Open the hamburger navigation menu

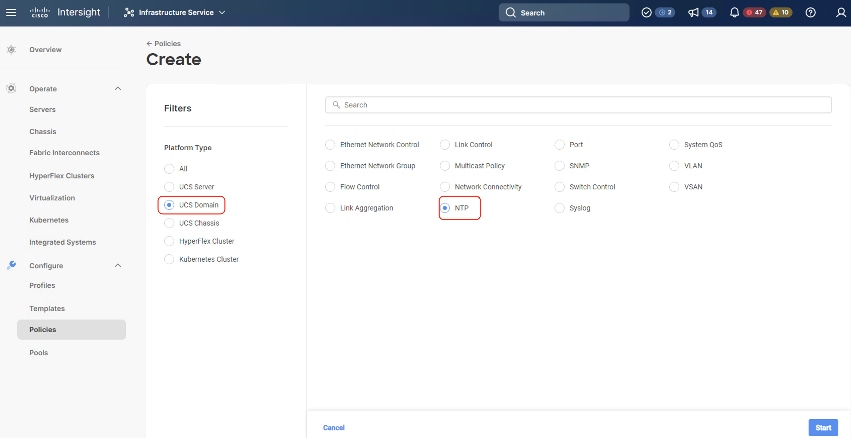click(11, 12)
